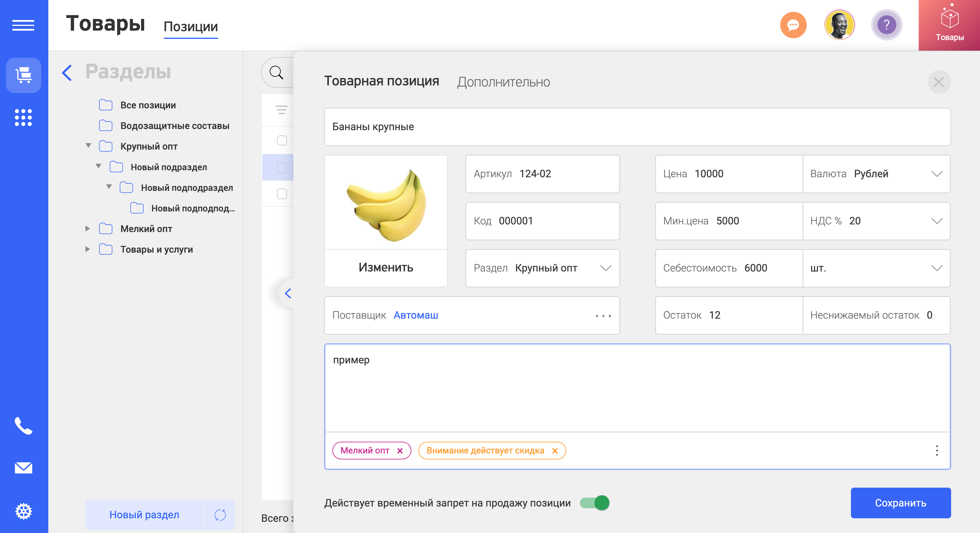
Task: Expand the Мелкий опт folder
Action: pos(88,229)
